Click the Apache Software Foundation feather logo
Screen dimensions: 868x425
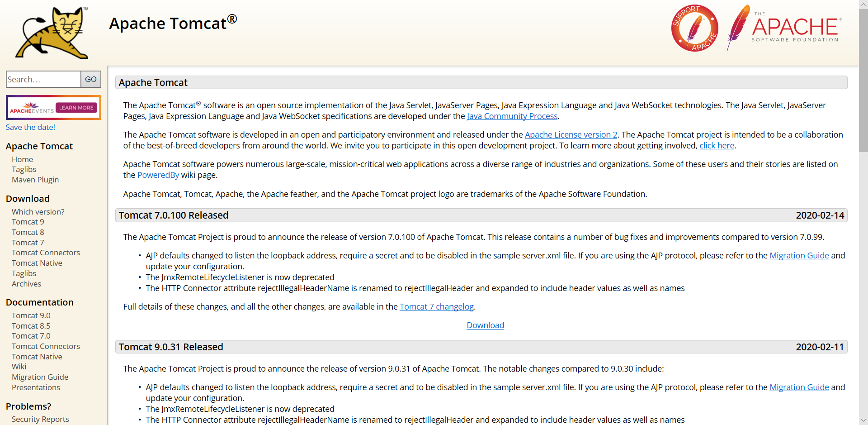point(784,28)
